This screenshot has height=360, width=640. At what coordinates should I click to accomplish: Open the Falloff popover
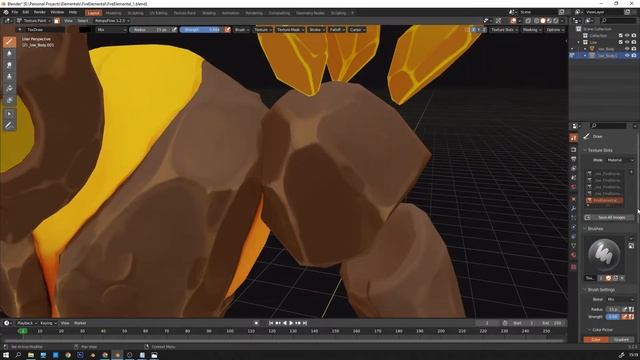[337, 30]
